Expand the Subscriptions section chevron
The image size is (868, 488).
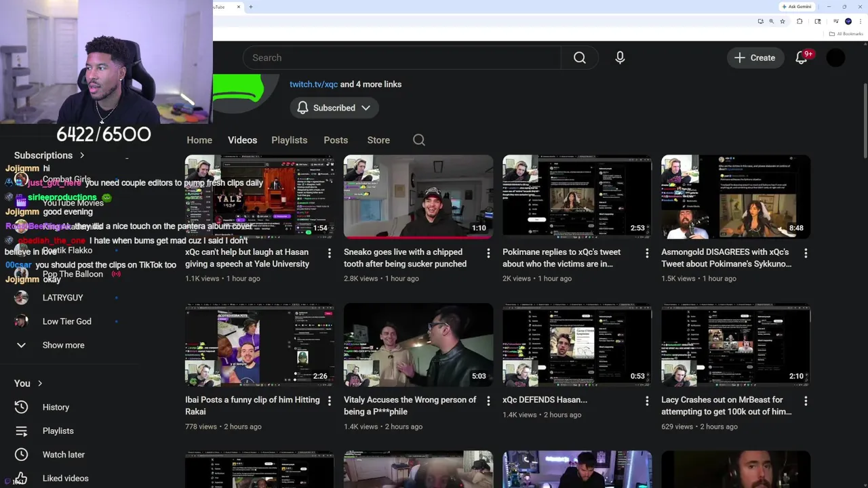click(82, 155)
